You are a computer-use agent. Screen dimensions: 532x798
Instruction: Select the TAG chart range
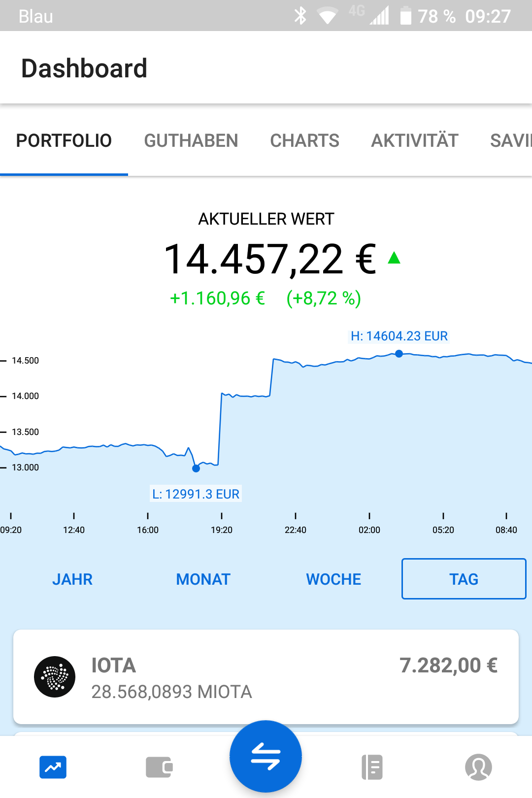464,579
